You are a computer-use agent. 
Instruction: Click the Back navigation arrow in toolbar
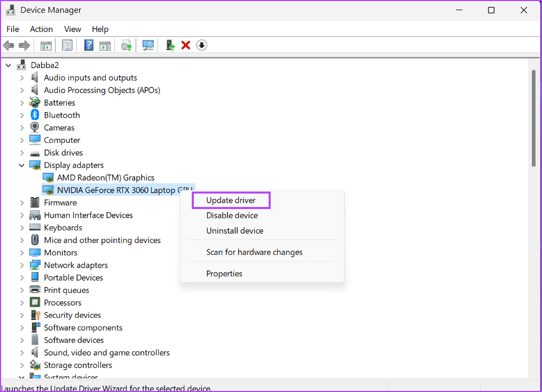click(x=9, y=45)
